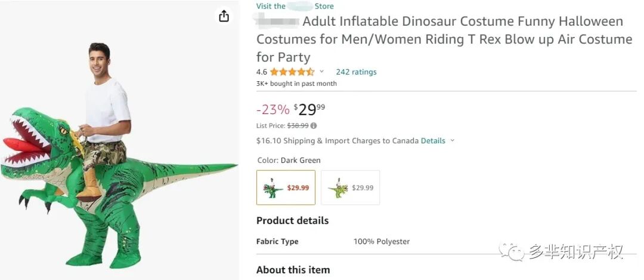Choose the light green $29.99 color option

click(x=350, y=187)
